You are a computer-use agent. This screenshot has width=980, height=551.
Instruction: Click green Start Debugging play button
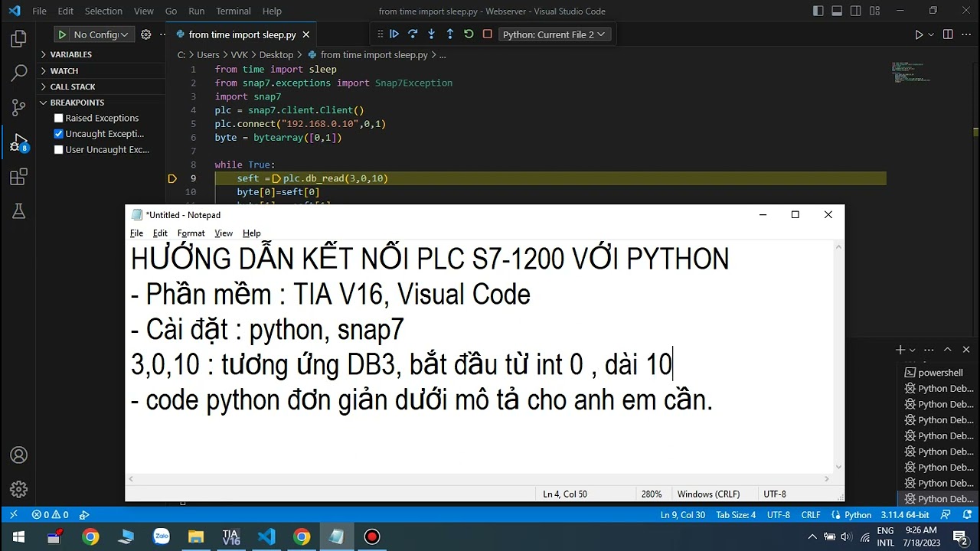click(x=61, y=34)
